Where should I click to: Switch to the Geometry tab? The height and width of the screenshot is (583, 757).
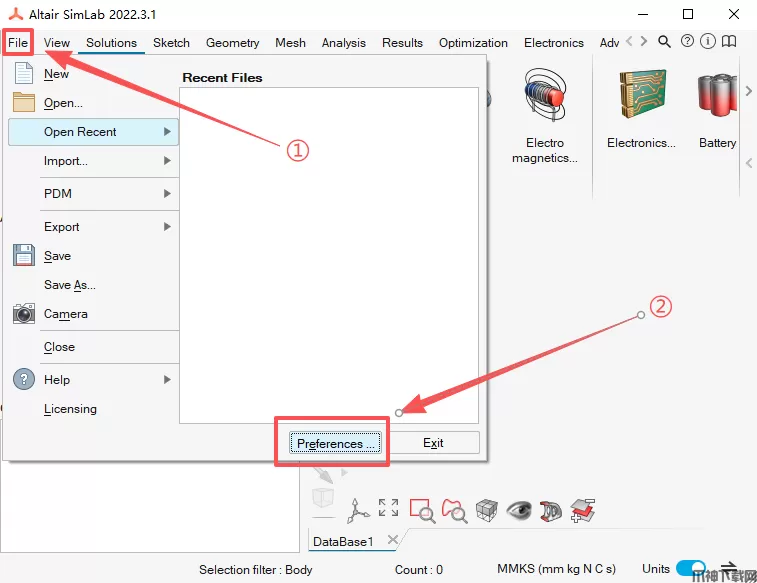tap(233, 42)
